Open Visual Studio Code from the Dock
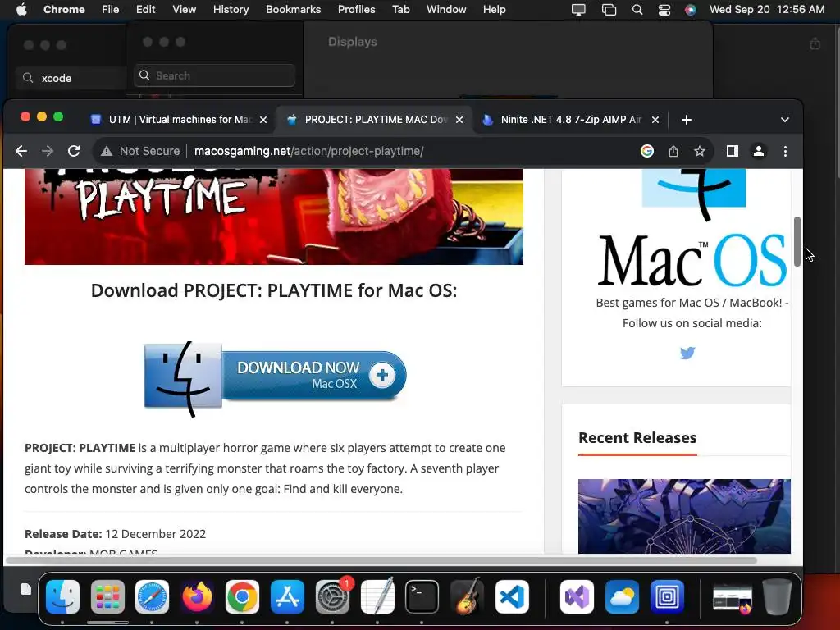This screenshot has width=840, height=630. (x=512, y=597)
